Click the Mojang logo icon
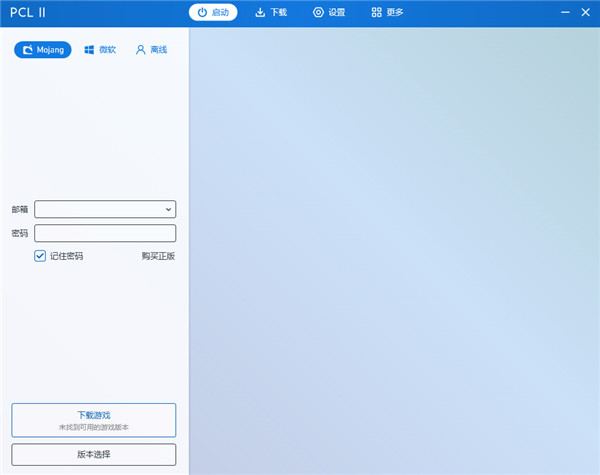Image resolution: width=600 pixels, height=475 pixels. click(28, 49)
